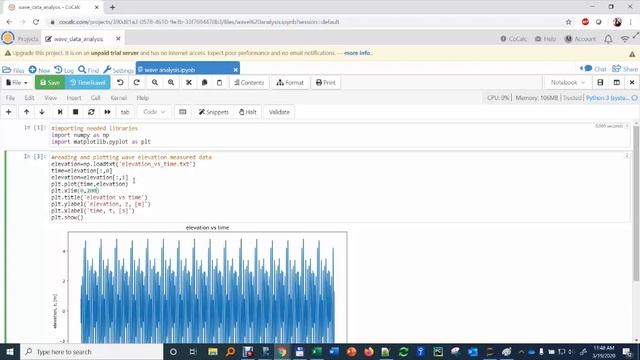The width and height of the screenshot is (640, 360).
Task: Open the notifications bell
Action: tap(608, 39)
